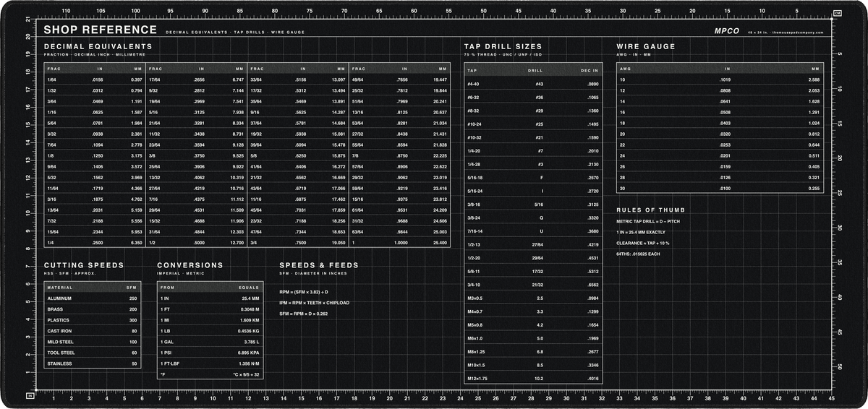
Task: Select the 1/2-13 tap label
Action: click(475, 244)
